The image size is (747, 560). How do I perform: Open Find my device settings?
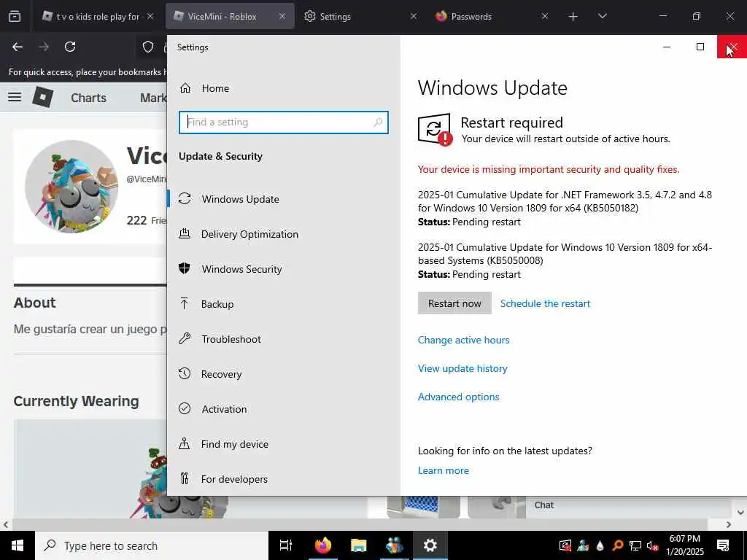click(x=234, y=444)
